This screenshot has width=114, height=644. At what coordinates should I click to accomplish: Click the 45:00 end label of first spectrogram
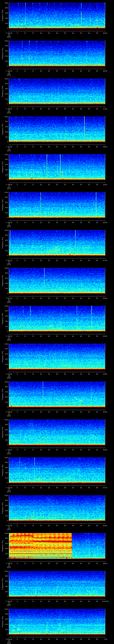pos(105,33)
